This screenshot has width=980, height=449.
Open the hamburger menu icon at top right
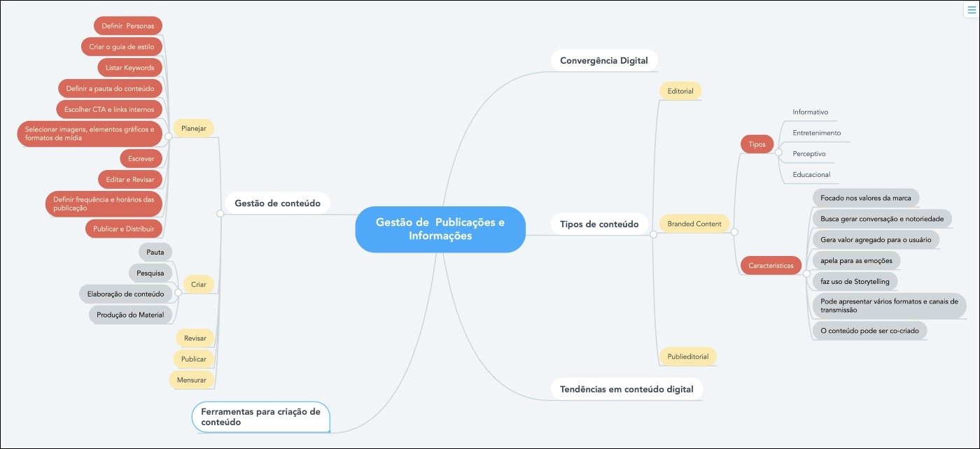(970, 10)
